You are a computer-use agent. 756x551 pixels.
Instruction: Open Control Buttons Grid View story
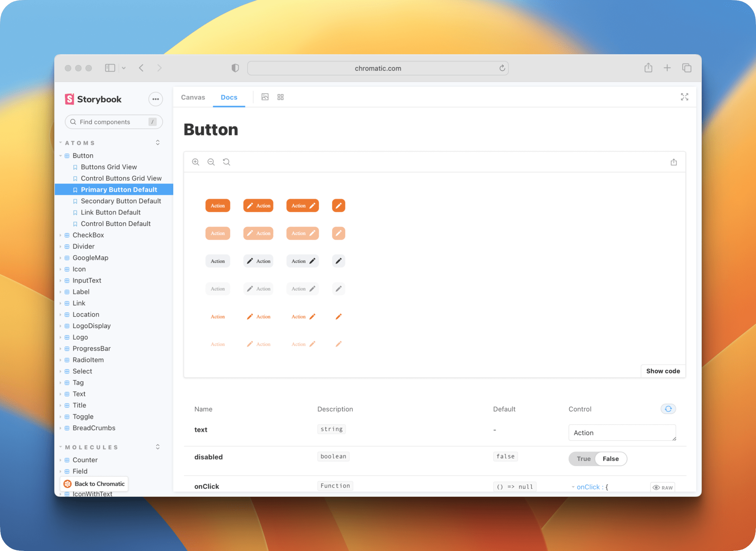coord(121,178)
